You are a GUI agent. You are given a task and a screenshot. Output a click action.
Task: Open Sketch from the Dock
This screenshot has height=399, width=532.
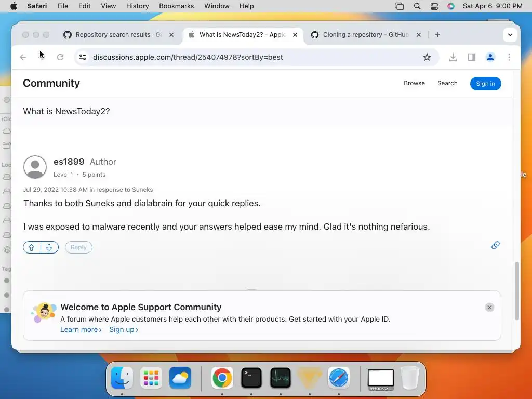(x=310, y=378)
